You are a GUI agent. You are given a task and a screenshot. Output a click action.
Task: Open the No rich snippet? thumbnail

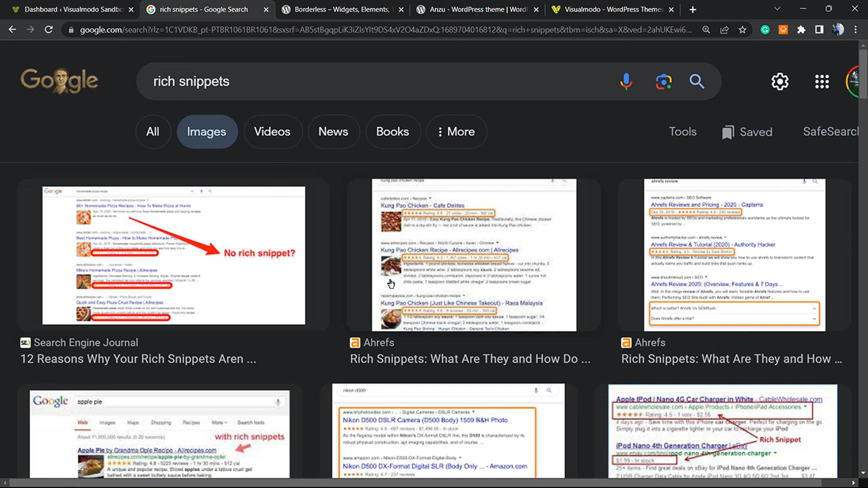tap(174, 255)
